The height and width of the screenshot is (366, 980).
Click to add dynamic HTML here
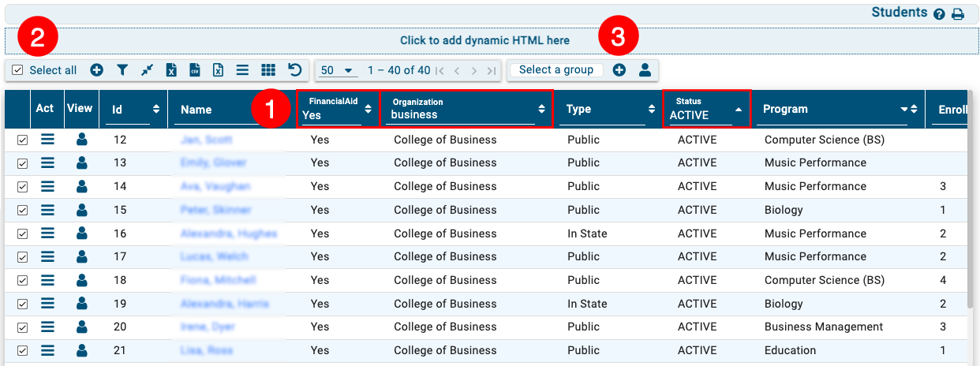[484, 40]
